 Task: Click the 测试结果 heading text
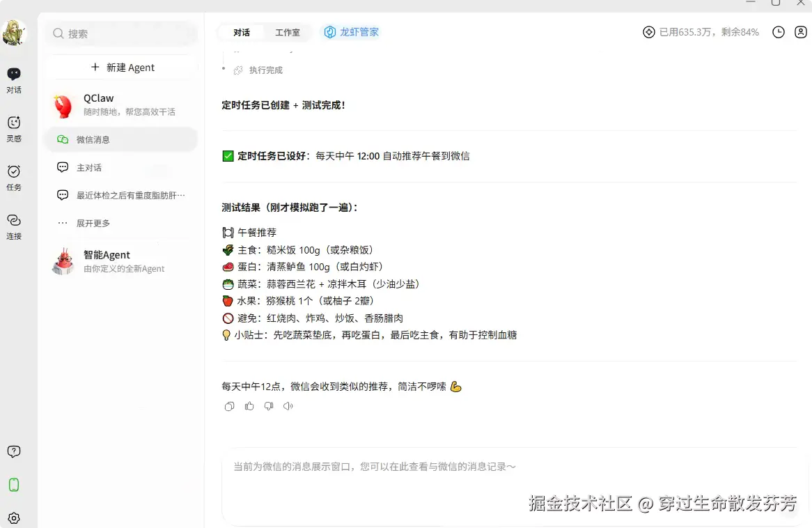(x=290, y=208)
